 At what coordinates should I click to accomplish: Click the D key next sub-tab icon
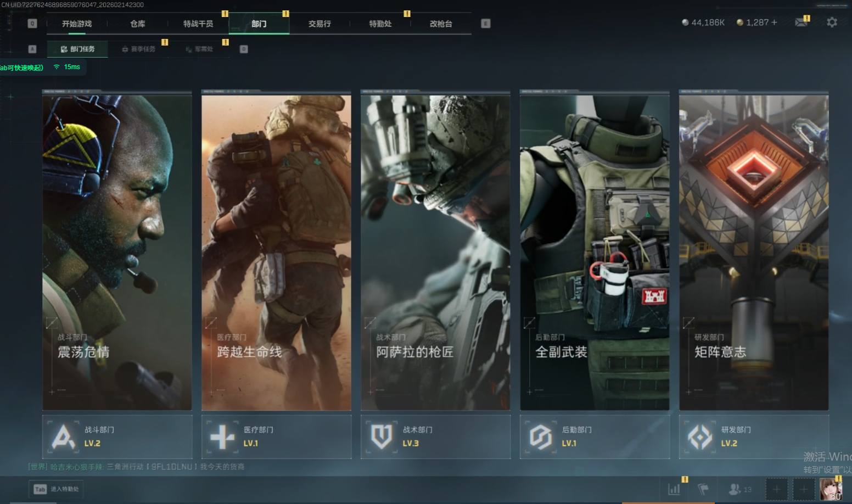(x=244, y=49)
